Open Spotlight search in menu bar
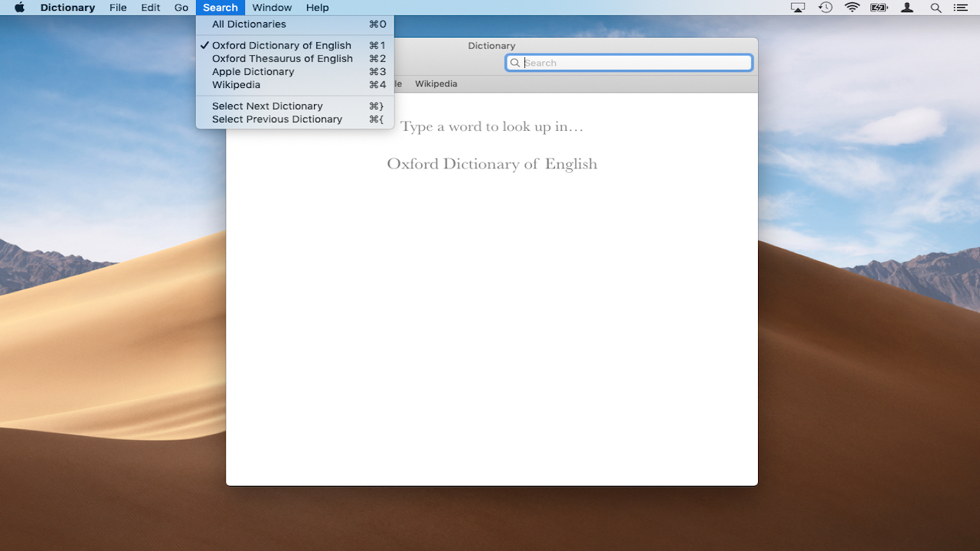Image resolution: width=980 pixels, height=551 pixels. click(x=936, y=8)
